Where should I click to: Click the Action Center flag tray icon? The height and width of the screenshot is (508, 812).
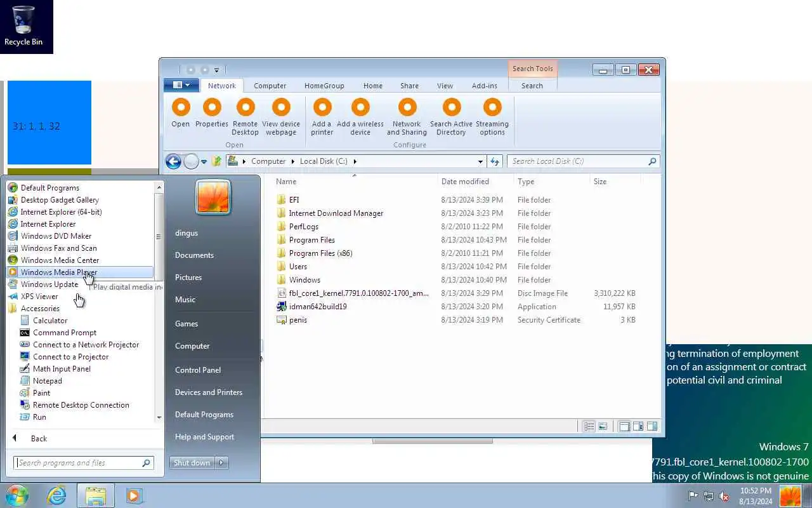point(693,496)
